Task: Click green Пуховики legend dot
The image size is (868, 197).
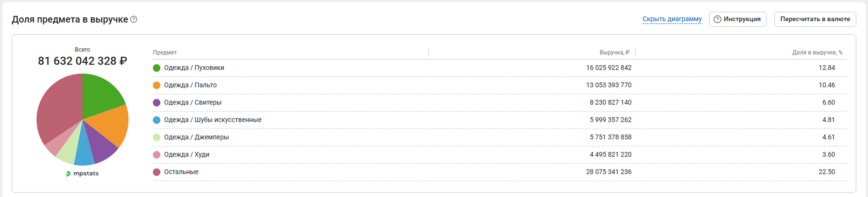Action: click(157, 68)
